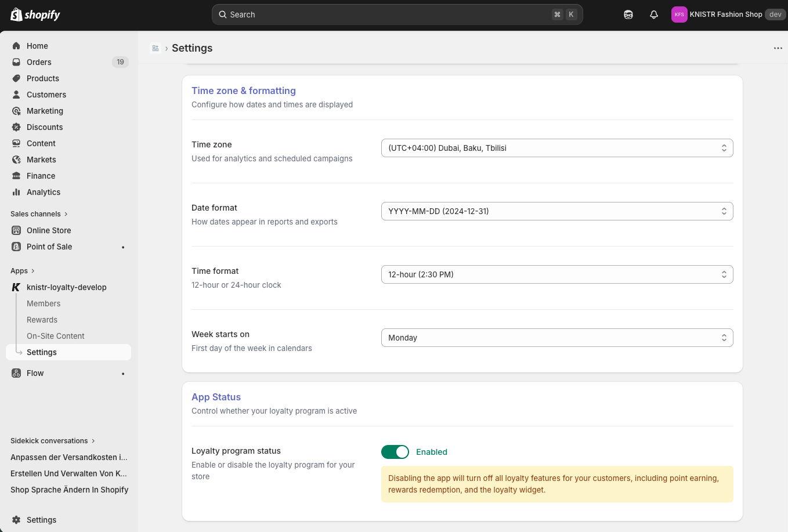Toggle the Loyalty program status switch
The image size is (788, 532).
pyautogui.click(x=395, y=452)
